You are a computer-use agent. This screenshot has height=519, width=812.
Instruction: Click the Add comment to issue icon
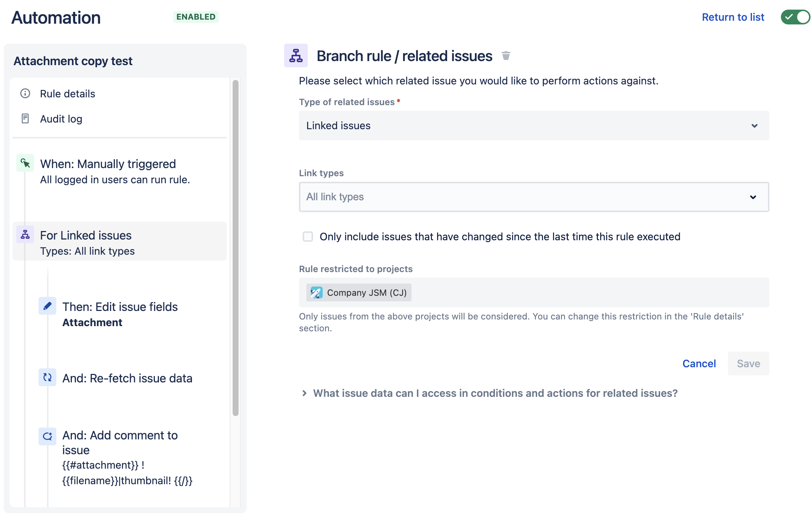pyautogui.click(x=47, y=436)
